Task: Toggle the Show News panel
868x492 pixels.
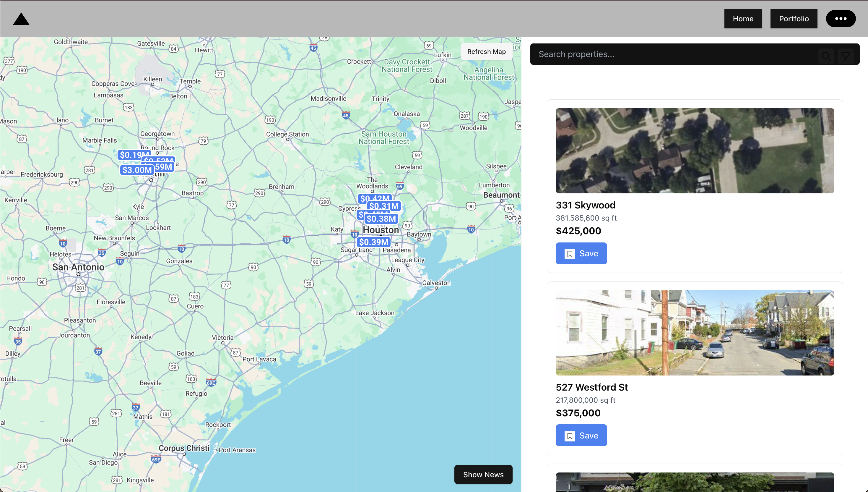Action: point(483,474)
